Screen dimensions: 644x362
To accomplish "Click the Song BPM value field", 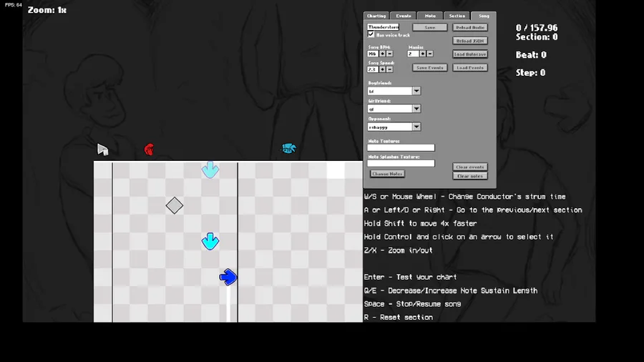I will 373,54.
